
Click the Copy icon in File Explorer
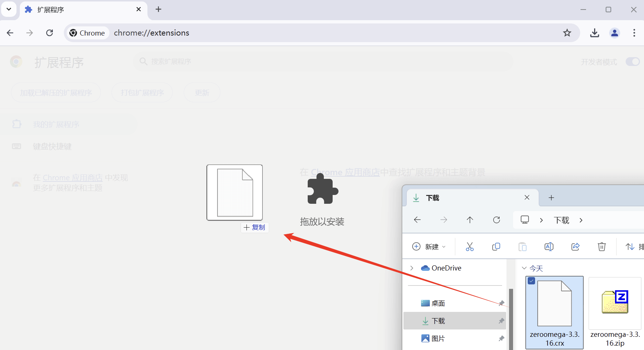496,247
